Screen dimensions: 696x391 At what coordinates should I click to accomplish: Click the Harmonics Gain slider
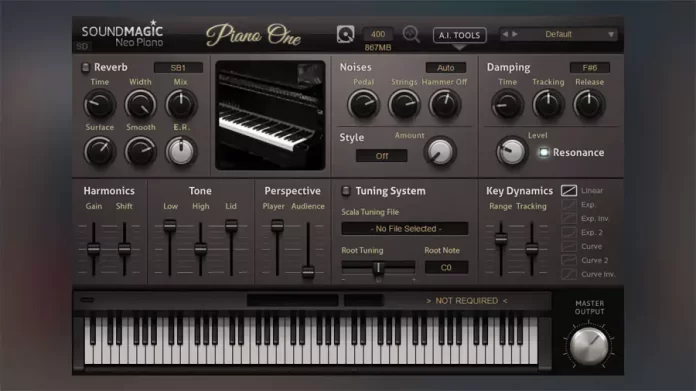pos(93,249)
